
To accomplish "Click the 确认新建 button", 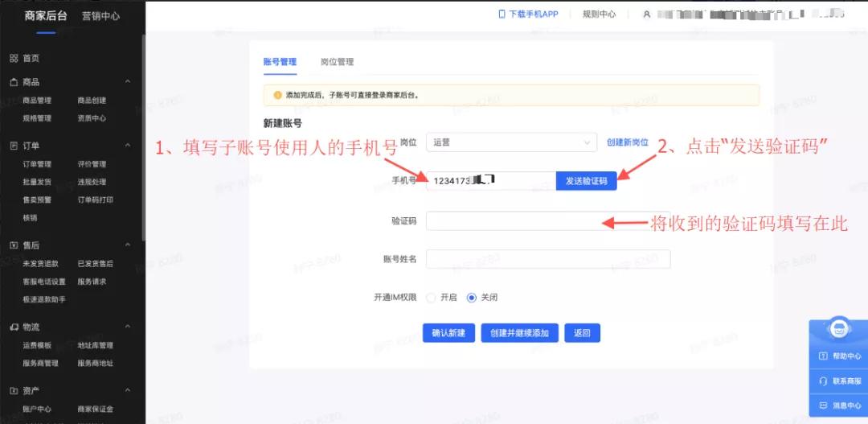I will coord(448,333).
